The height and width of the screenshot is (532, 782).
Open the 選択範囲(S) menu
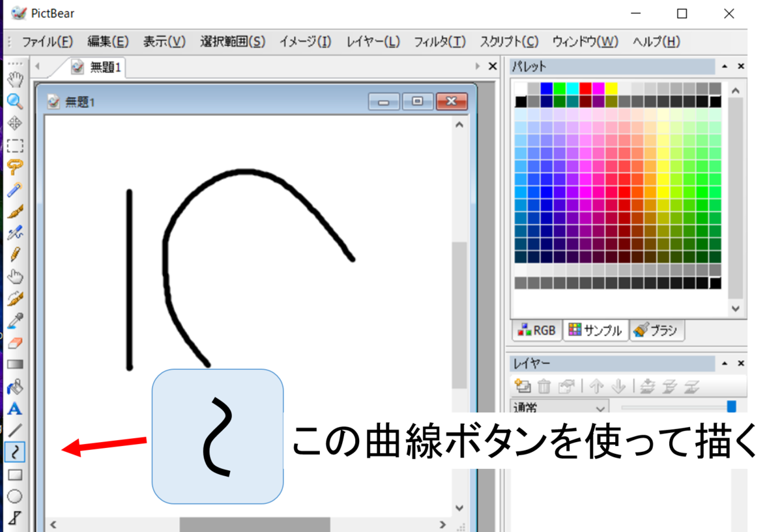pos(233,42)
